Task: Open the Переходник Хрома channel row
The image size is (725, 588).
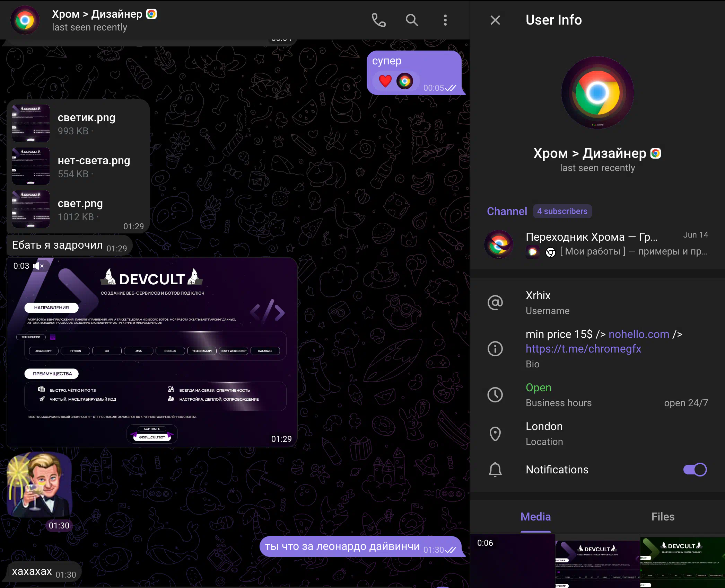Action: coord(597,244)
